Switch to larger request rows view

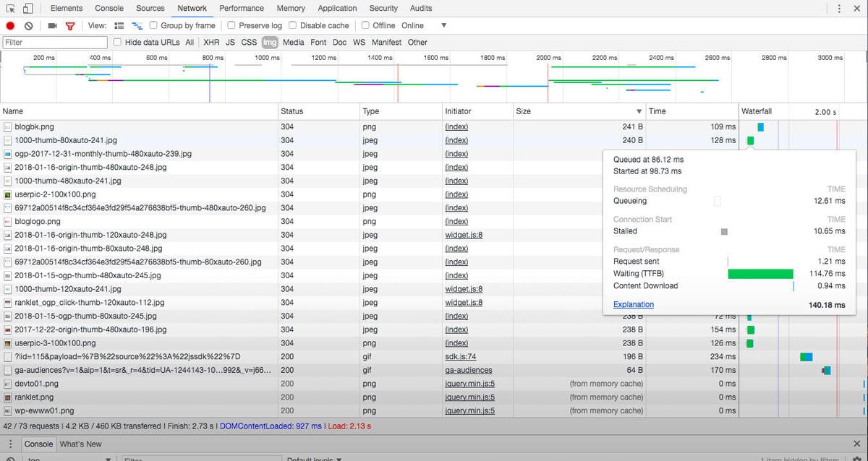point(120,25)
